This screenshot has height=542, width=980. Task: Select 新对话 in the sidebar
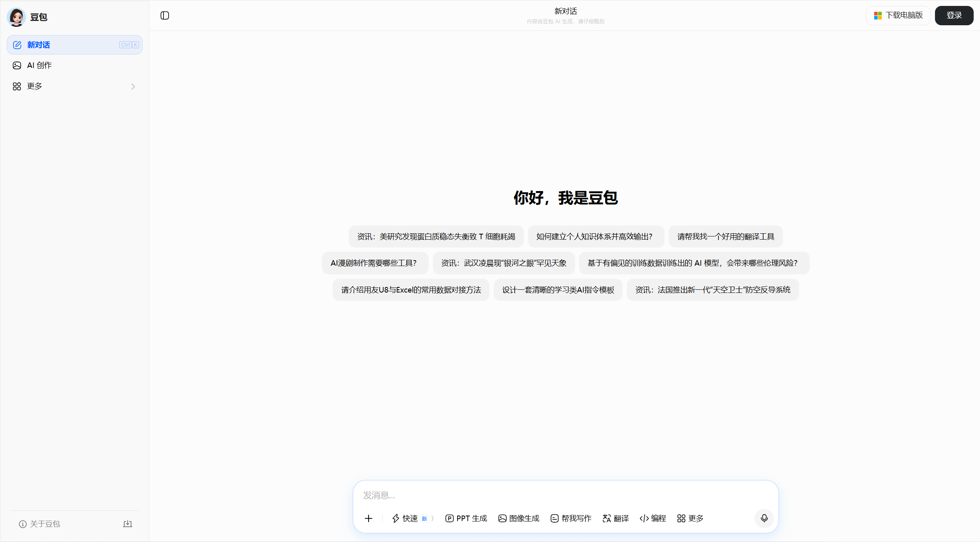click(x=75, y=45)
